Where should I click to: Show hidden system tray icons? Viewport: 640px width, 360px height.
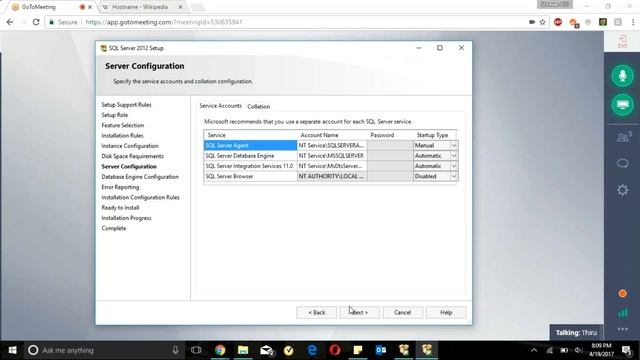click(534, 350)
